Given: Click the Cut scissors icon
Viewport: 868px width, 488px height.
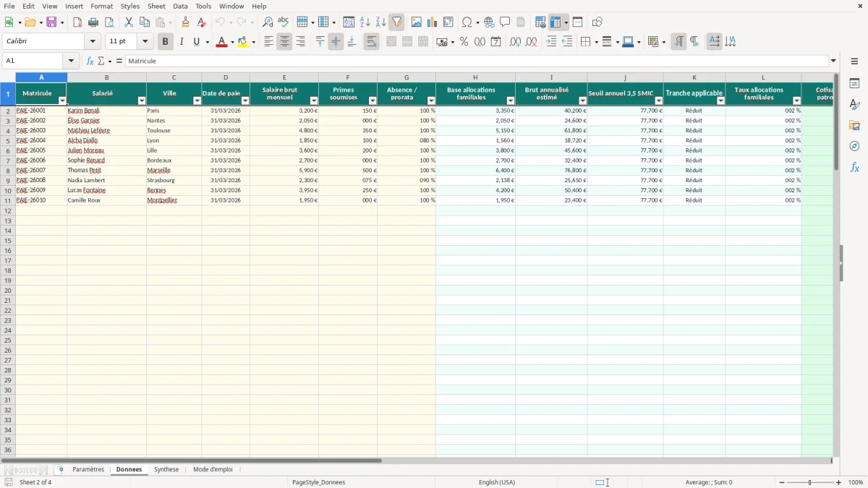Looking at the screenshot, I should [x=129, y=22].
